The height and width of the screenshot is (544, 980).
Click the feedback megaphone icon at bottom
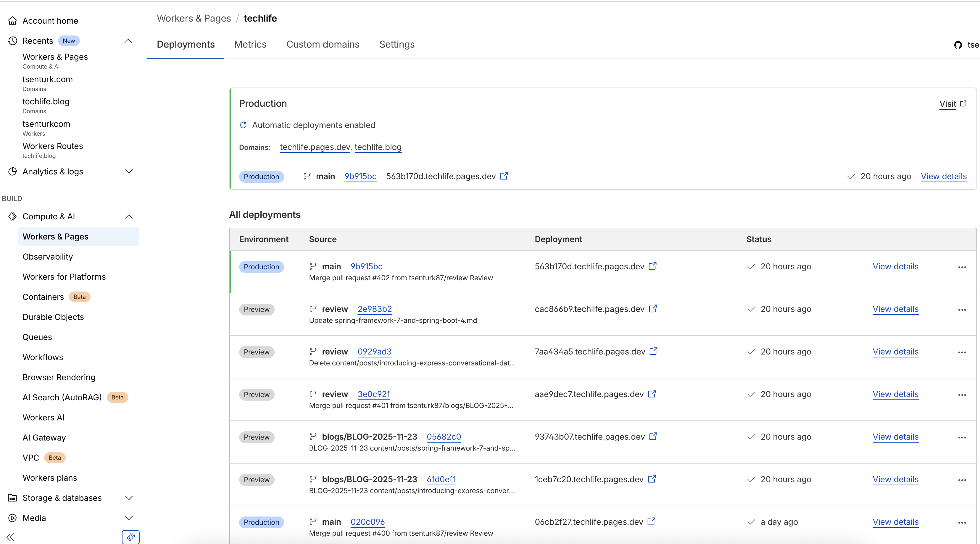130,537
